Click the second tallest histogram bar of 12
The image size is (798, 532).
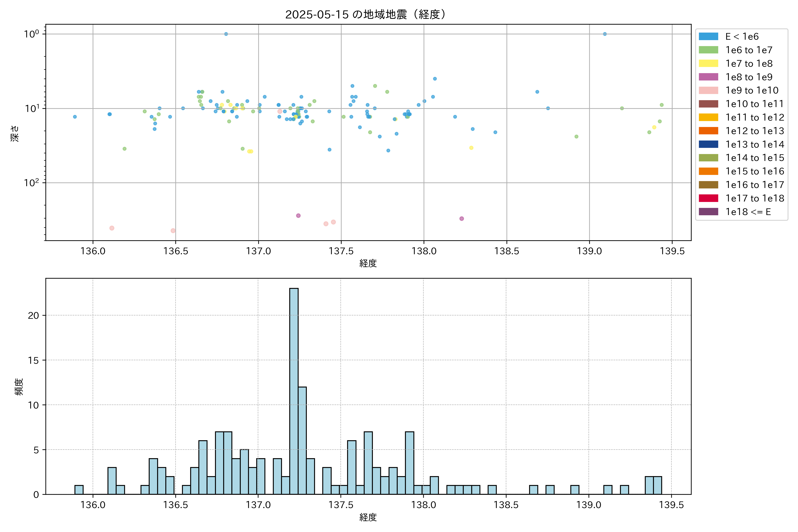tap(302, 440)
